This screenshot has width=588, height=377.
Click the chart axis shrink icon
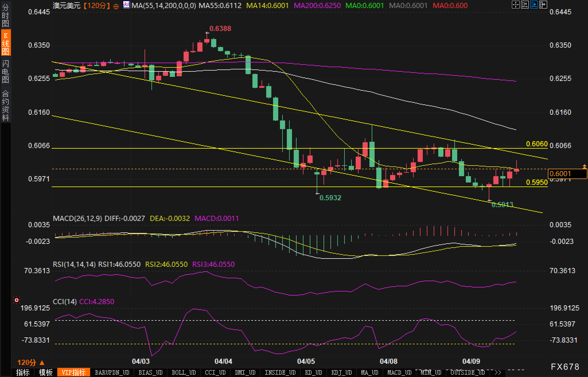[x=525, y=5]
